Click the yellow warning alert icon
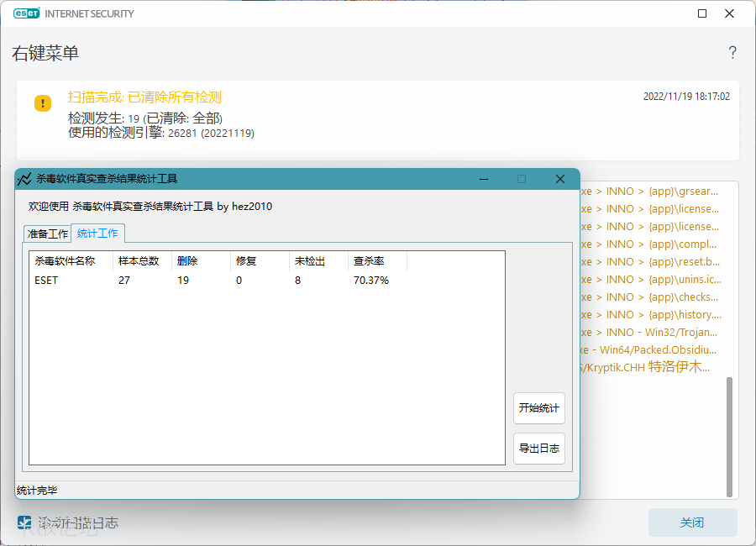This screenshot has height=546, width=756. click(43, 103)
